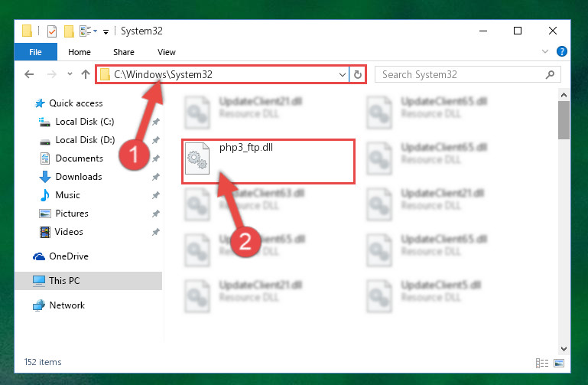This screenshot has height=385, width=588.
Task: Open the File tab
Action: click(36, 52)
